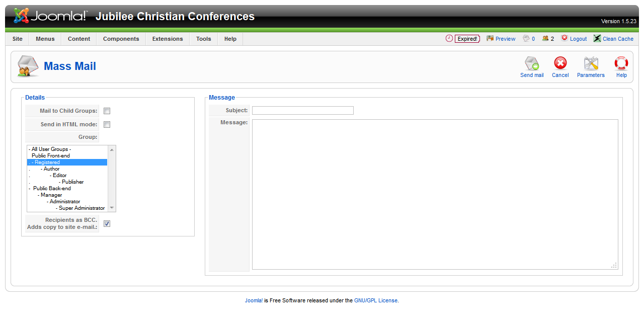Image resolution: width=644 pixels, height=326 pixels.
Task: Follow the Joomla! footer link
Action: 254,300
